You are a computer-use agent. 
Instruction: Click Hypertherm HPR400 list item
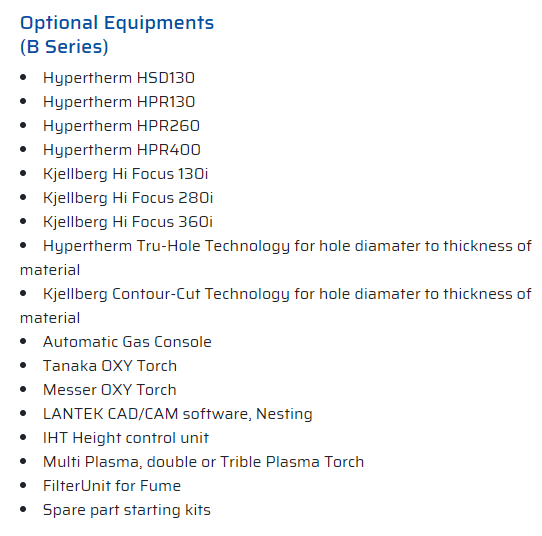pyautogui.click(x=122, y=150)
